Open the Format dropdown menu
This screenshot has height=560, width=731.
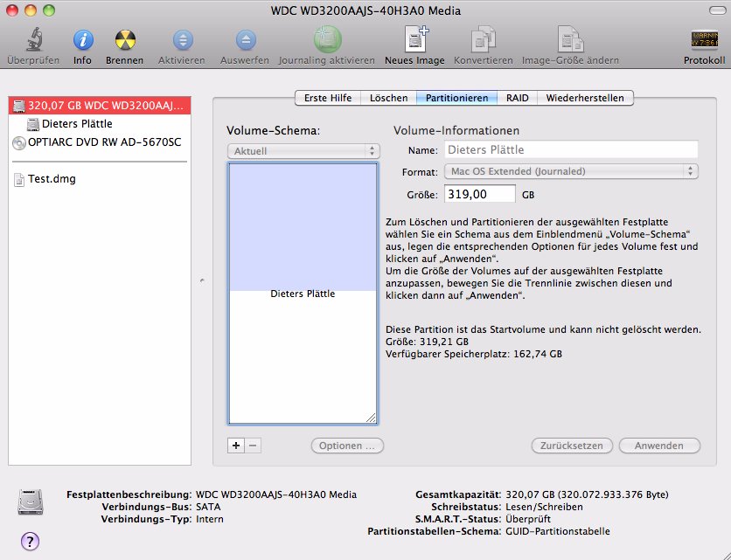pyautogui.click(x=571, y=171)
